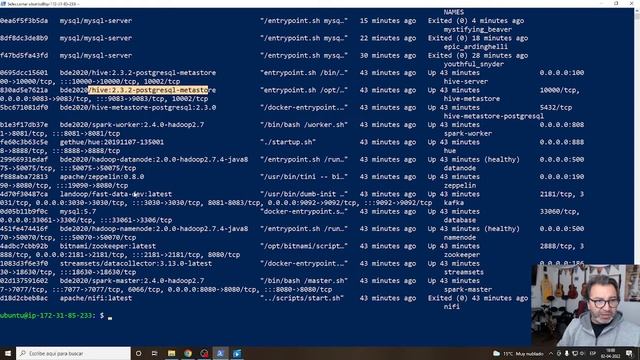640x360 pixels.
Task: Click container ID 5bc671081df0
Action: point(24,107)
